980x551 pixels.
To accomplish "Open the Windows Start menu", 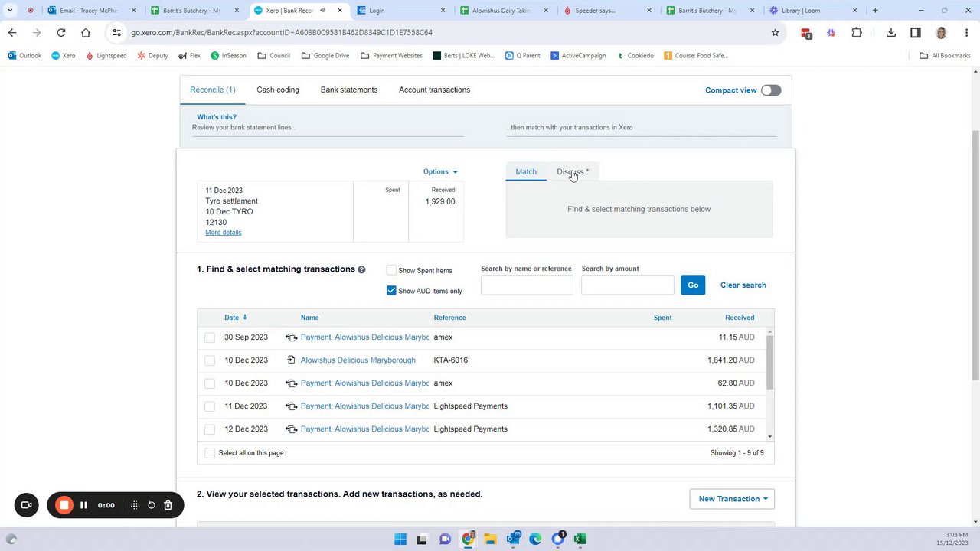I will 400,539.
